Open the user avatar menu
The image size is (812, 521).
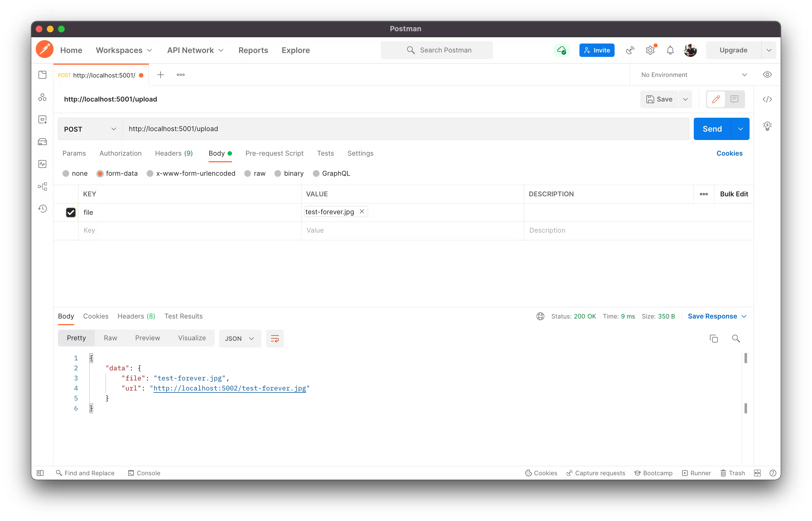(690, 50)
